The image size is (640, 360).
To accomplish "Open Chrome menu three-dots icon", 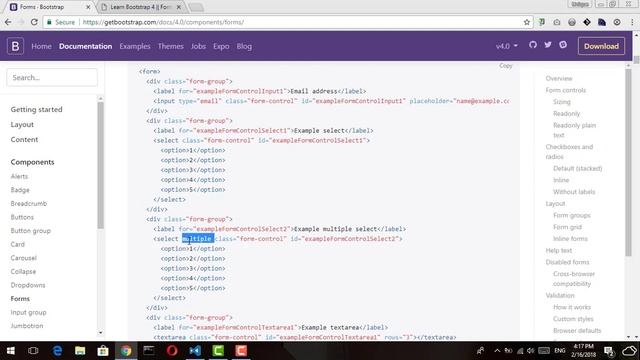I will click(x=632, y=22).
